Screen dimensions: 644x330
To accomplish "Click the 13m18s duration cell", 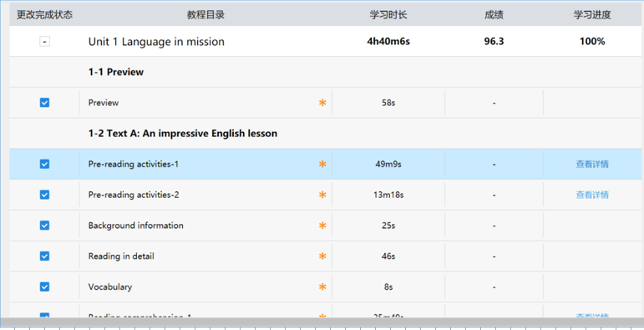I will click(x=388, y=195).
